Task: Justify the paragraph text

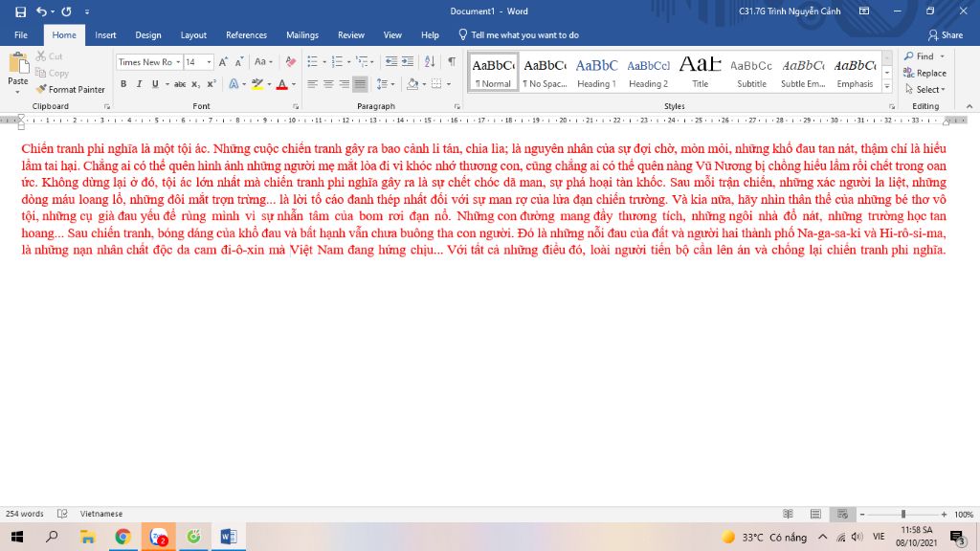Action: click(x=360, y=84)
